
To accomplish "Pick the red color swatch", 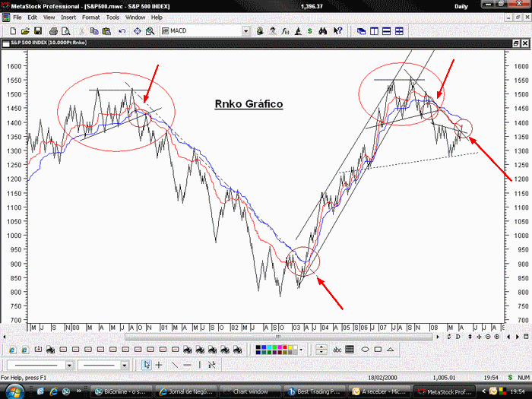I will click(x=285, y=347).
